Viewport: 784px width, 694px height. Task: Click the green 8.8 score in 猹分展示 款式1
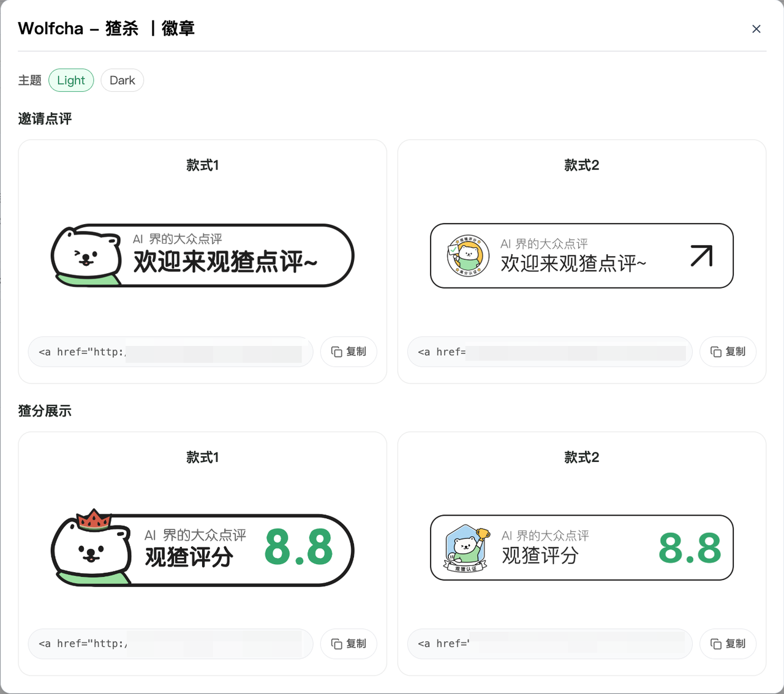(x=299, y=548)
